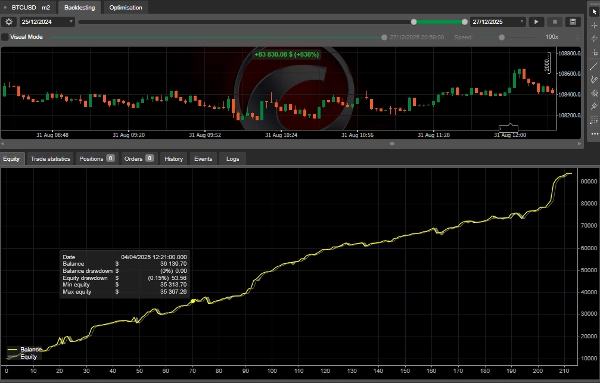
Task: Click the +83 830.08 $ profit label
Action: tap(287, 55)
